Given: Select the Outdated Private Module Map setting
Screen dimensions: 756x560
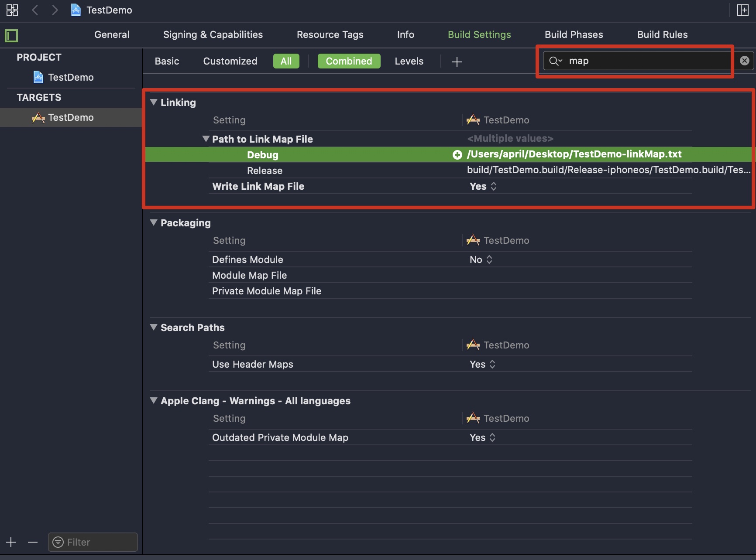Looking at the screenshot, I should click(280, 437).
